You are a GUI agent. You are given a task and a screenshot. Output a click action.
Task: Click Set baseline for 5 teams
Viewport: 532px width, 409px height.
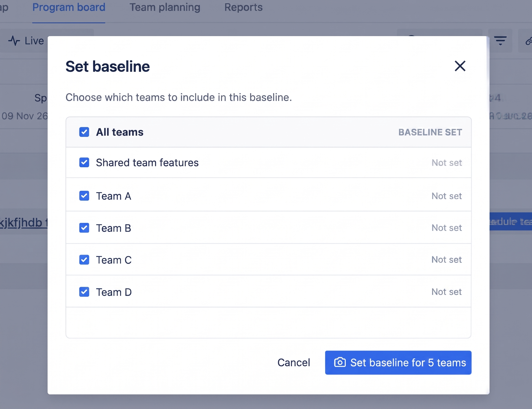tap(398, 362)
